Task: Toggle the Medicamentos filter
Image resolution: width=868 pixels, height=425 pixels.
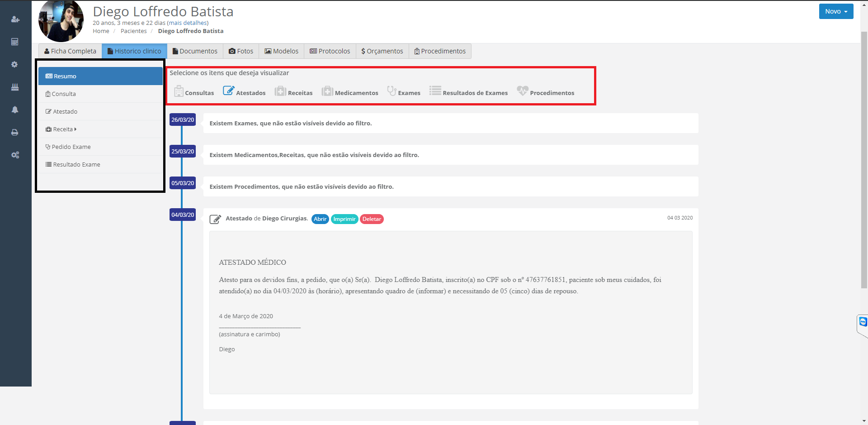Action: (350, 92)
